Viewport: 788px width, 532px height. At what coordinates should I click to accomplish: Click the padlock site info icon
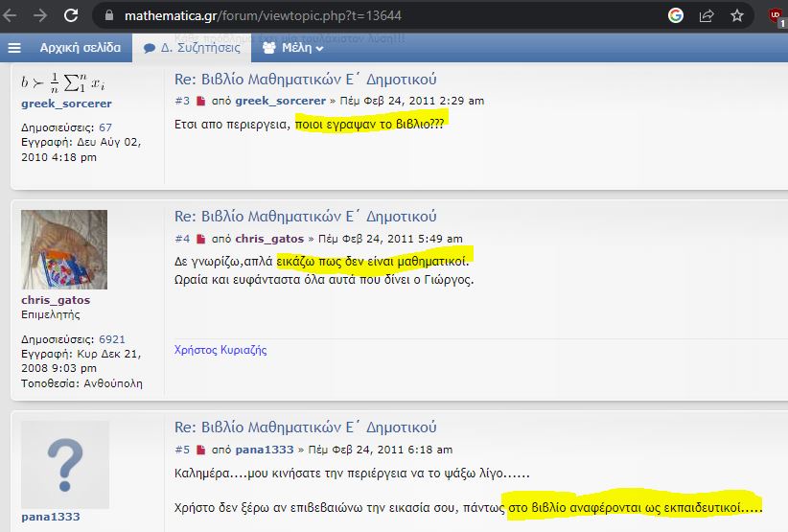(x=109, y=15)
